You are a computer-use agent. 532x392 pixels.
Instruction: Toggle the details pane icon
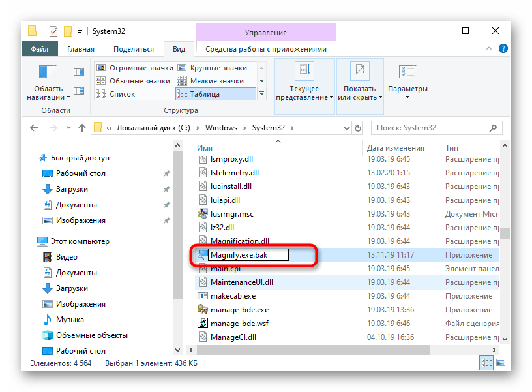click(79, 91)
